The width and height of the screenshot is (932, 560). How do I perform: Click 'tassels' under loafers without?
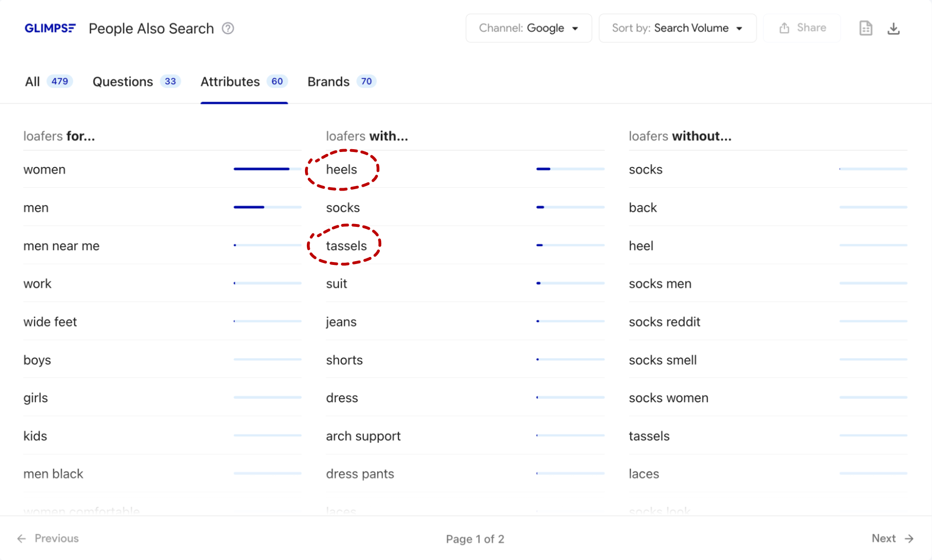click(649, 436)
